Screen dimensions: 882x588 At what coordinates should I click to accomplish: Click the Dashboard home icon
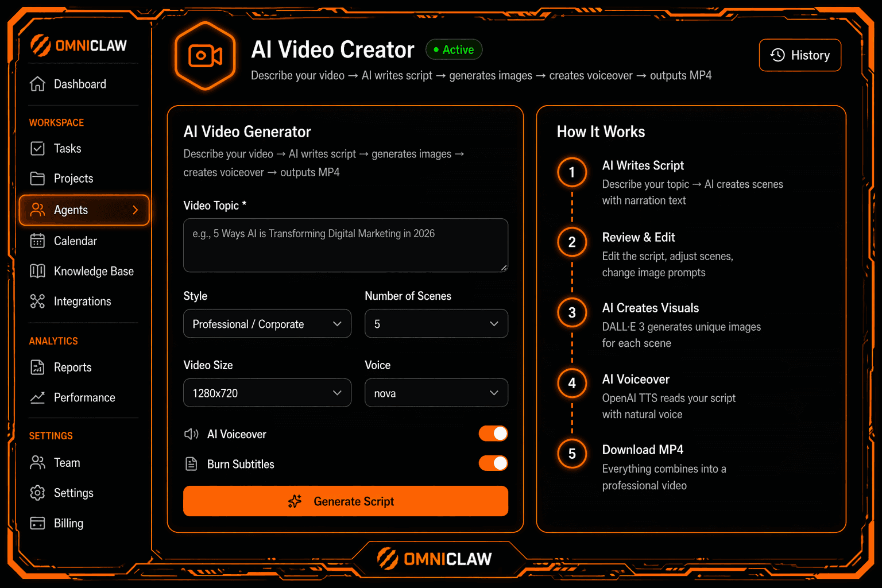click(37, 84)
